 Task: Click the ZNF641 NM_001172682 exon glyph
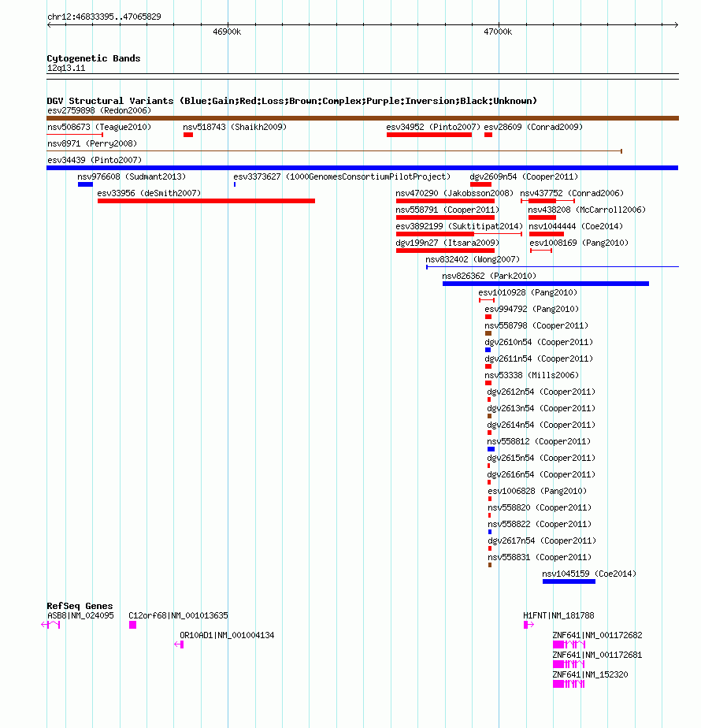[x=569, y=644]
